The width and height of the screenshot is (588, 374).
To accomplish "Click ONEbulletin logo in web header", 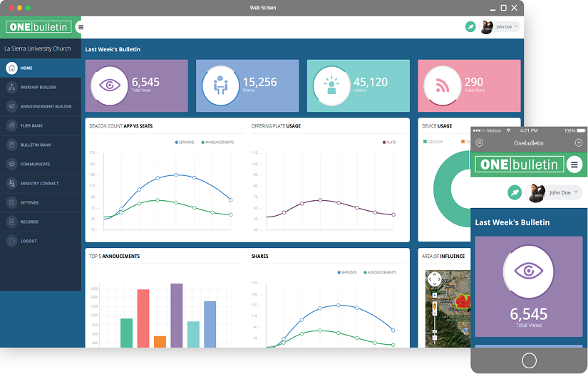I will coord(38,27).
